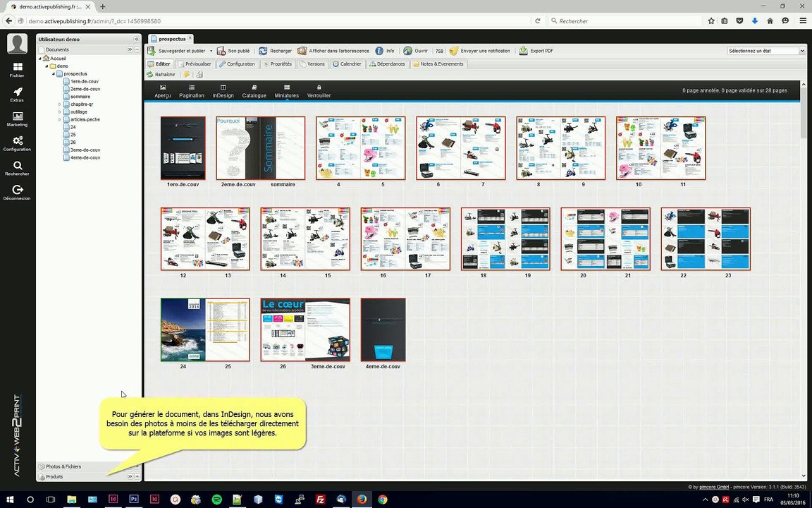Switch to the Notes & Evenements tab
The image size is (812, 508).
(438, 64)
